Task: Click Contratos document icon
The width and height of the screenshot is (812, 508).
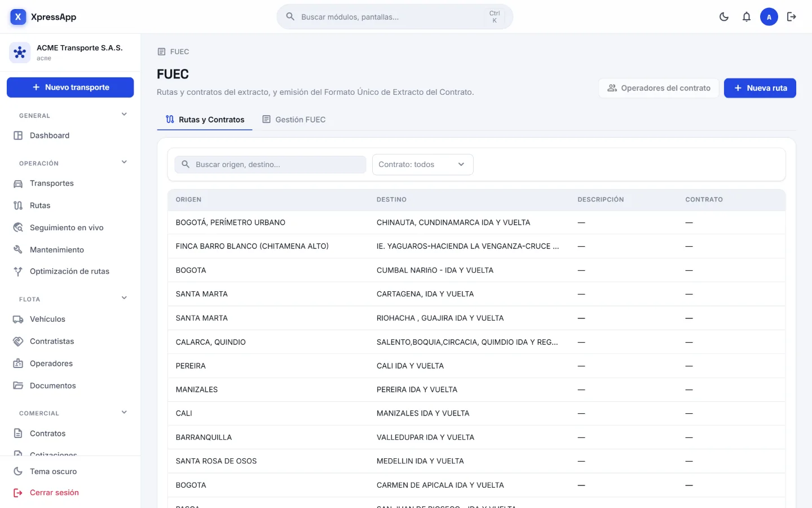Action: click(18, 433)
